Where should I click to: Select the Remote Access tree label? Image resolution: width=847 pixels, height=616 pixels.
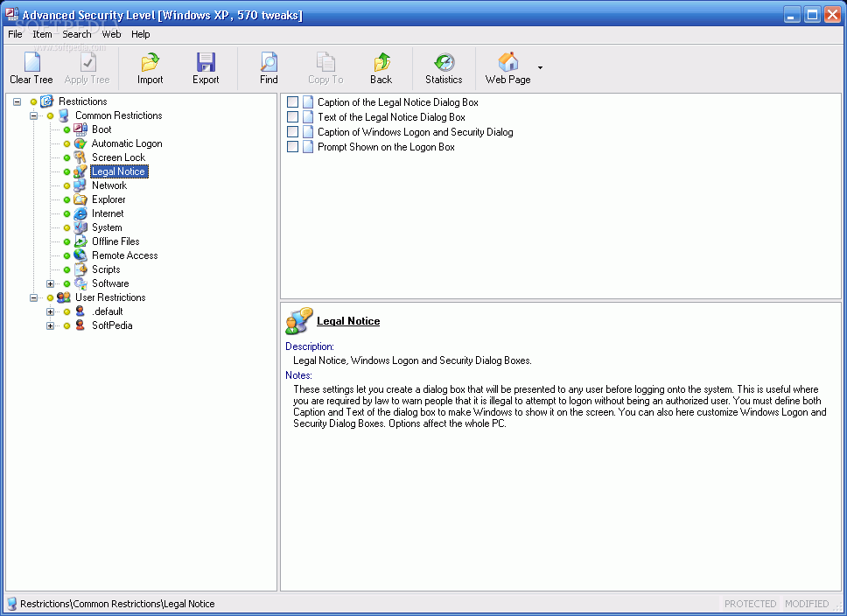(125, 255)
